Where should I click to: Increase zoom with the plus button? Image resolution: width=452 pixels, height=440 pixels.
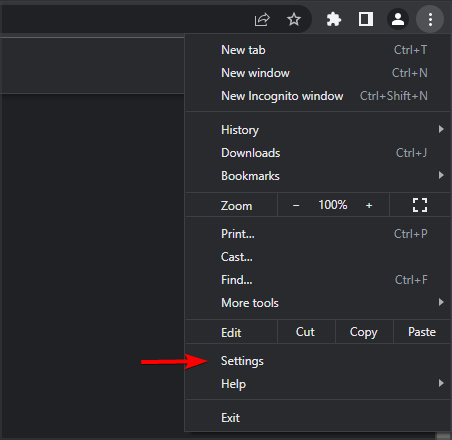(369, 205)
